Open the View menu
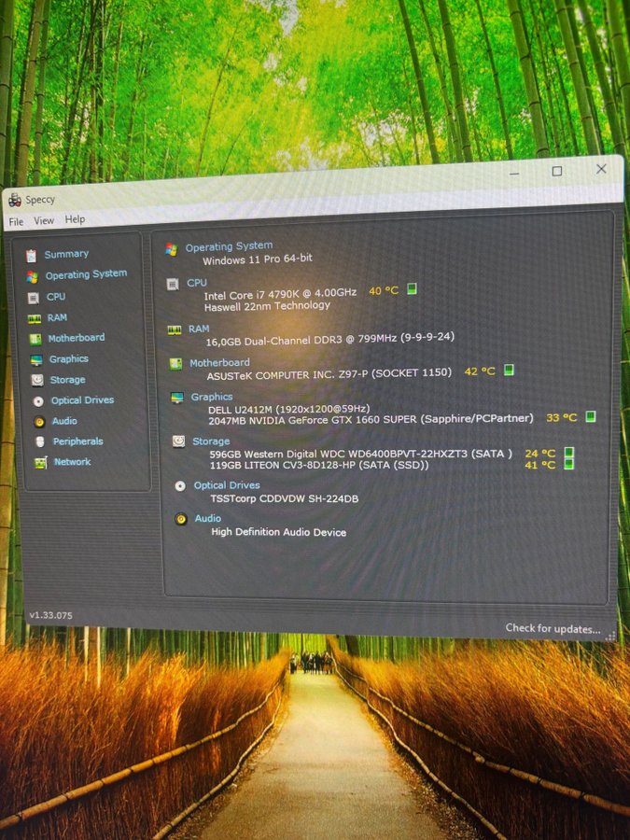 click(44, 221)
